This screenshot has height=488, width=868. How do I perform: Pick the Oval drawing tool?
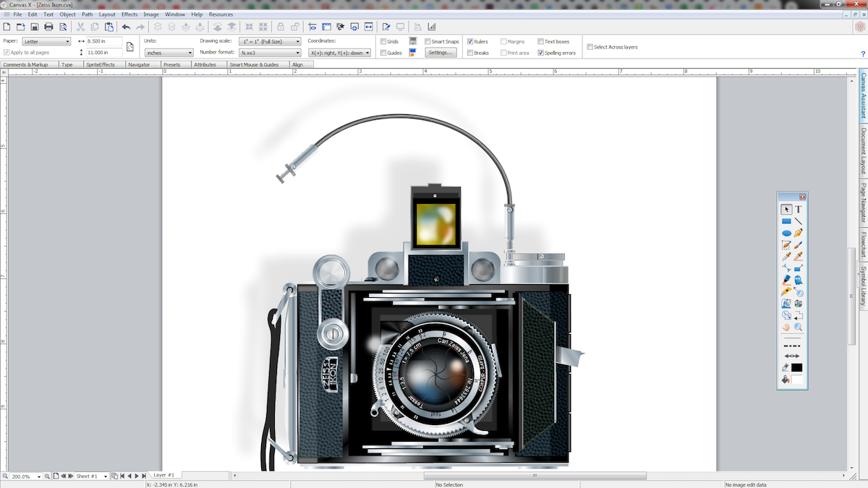click(786, 234)
